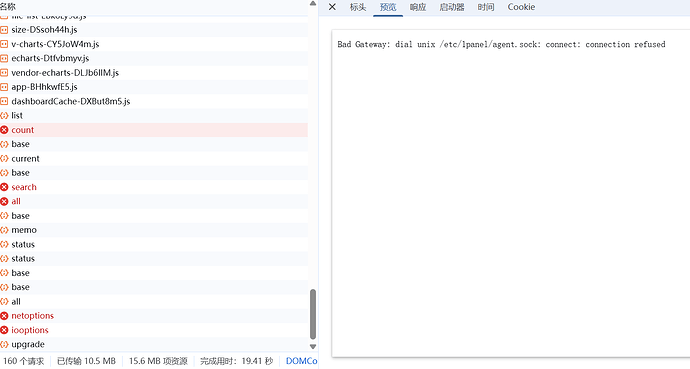Click the request list scrollbar thumb
Viewport: 690px width, 369px height.
[x=313, y=314]
